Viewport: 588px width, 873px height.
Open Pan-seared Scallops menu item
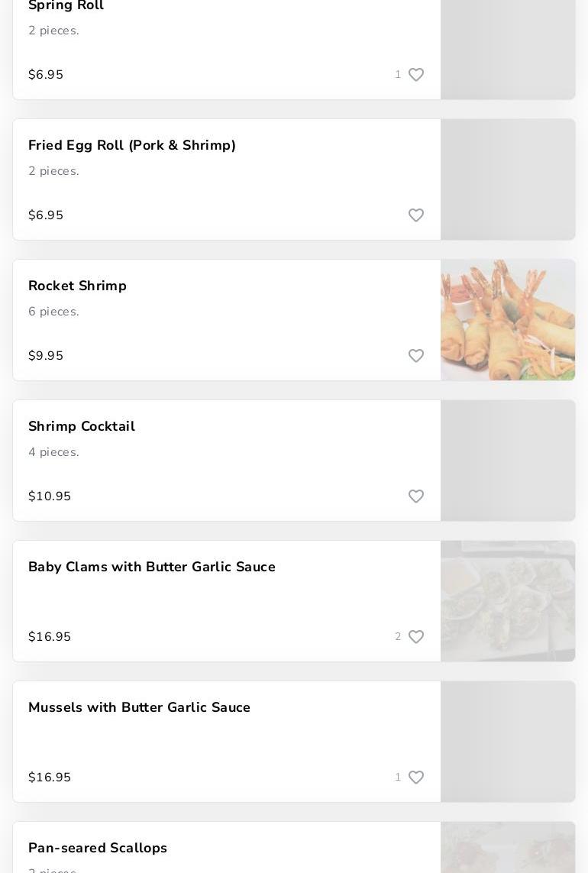tap(98, 848)
